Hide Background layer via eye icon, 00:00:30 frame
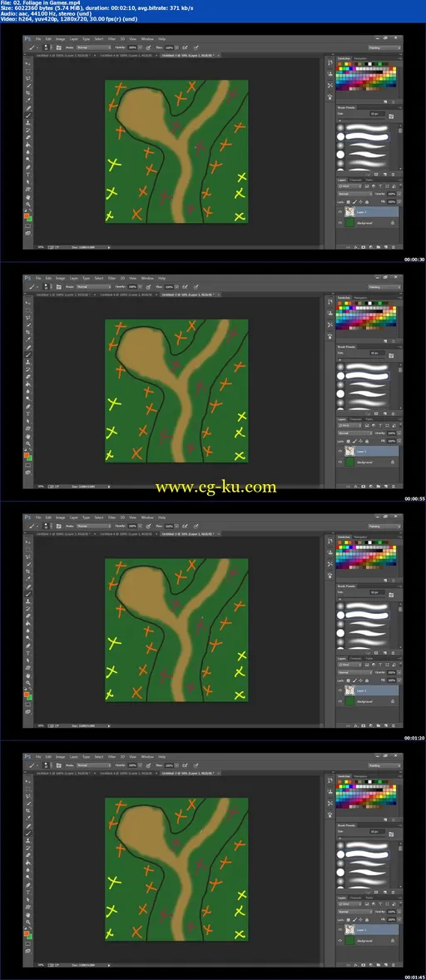 pyautogui.click(x=339, y=222)
